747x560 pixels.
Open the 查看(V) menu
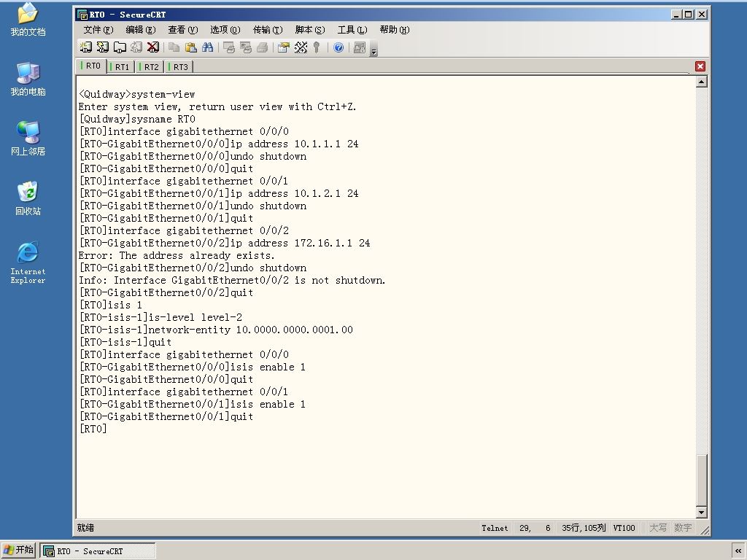182,29
